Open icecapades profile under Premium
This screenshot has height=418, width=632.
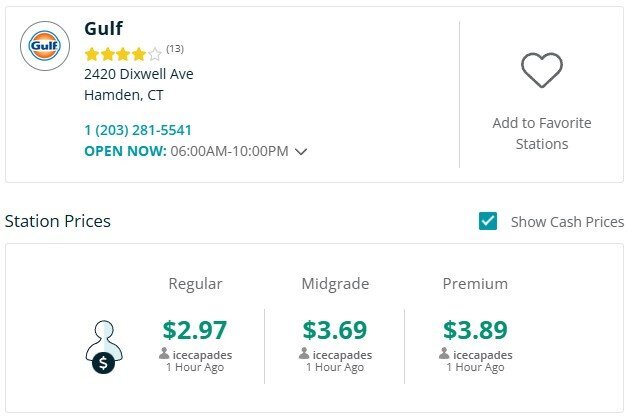pyautogui.click(x=482, y=354)
